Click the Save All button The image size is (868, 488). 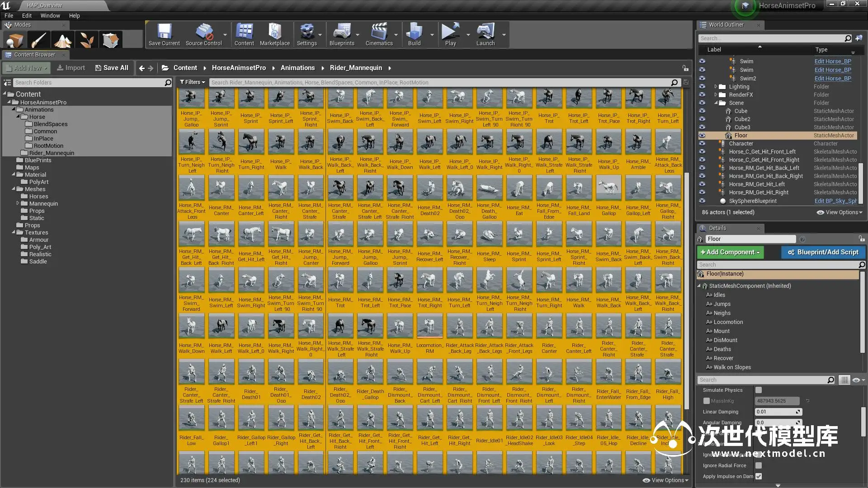[x=112, y=68]
